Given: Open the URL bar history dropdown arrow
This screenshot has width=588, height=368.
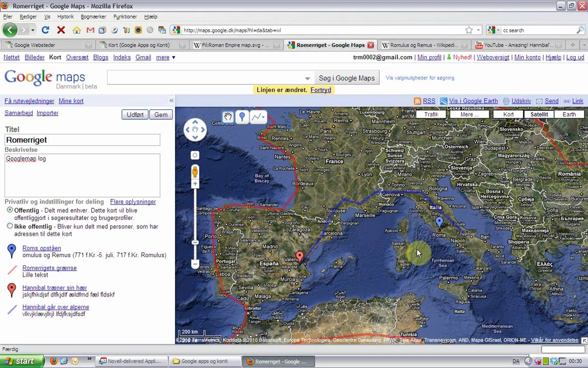Looking at the screenshot, I should [478, 30].
